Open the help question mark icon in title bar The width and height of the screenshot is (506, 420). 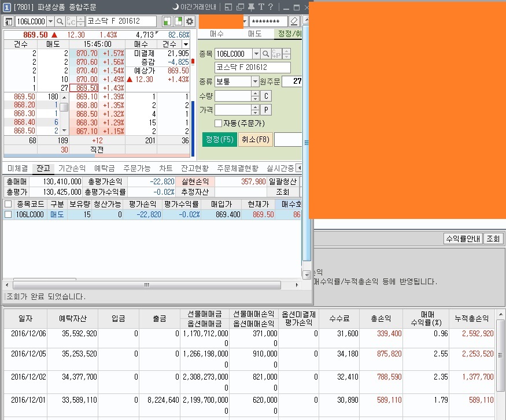[x=270, y=7]
